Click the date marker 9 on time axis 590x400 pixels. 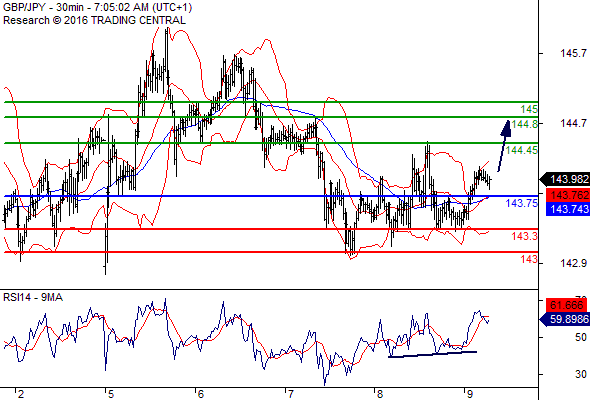tap(470, 394)
